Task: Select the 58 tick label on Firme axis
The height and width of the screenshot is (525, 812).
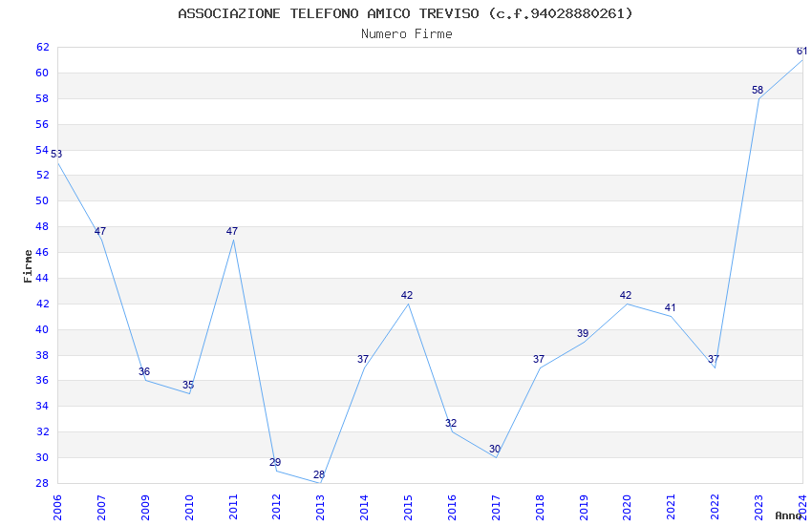Action: (x=42, y=98)
